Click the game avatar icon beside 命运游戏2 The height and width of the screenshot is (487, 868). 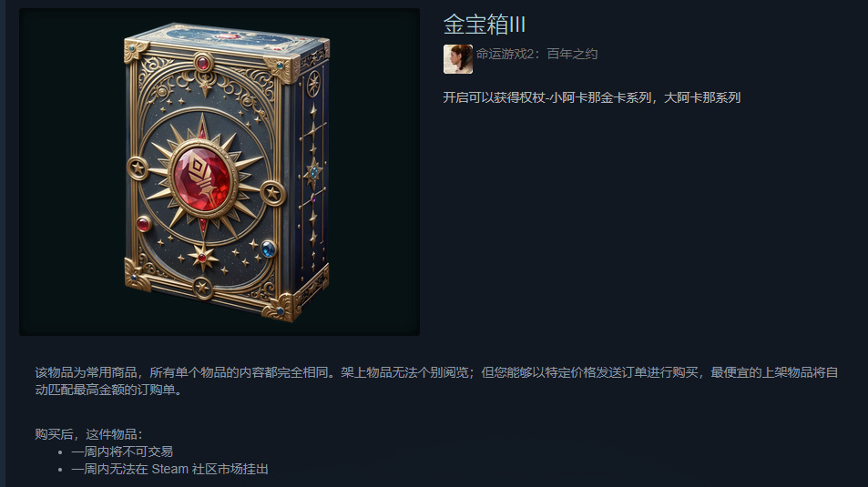458,58
